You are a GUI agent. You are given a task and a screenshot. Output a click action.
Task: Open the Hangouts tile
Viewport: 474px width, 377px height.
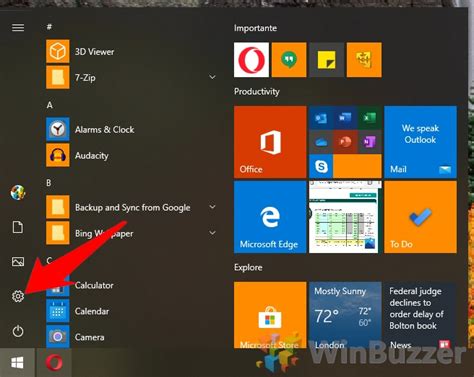click(x=289, y=60)
